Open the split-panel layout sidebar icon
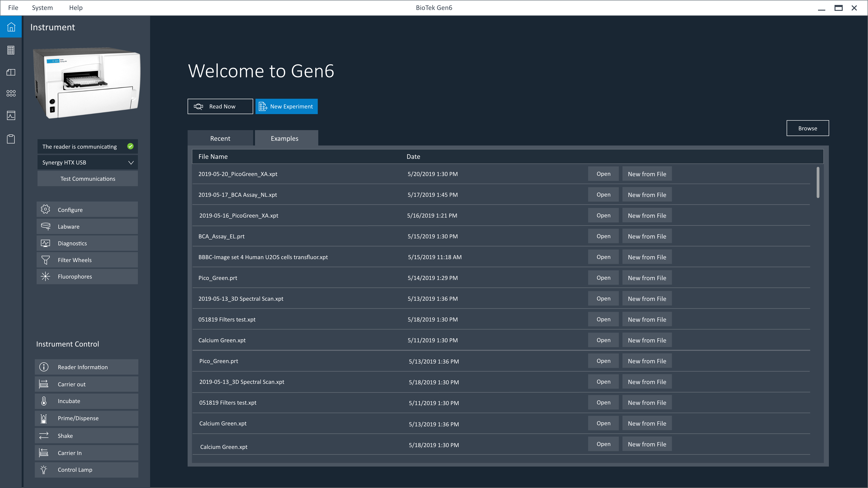This screenshot has width=868, height=488. (x=11, y=72)
